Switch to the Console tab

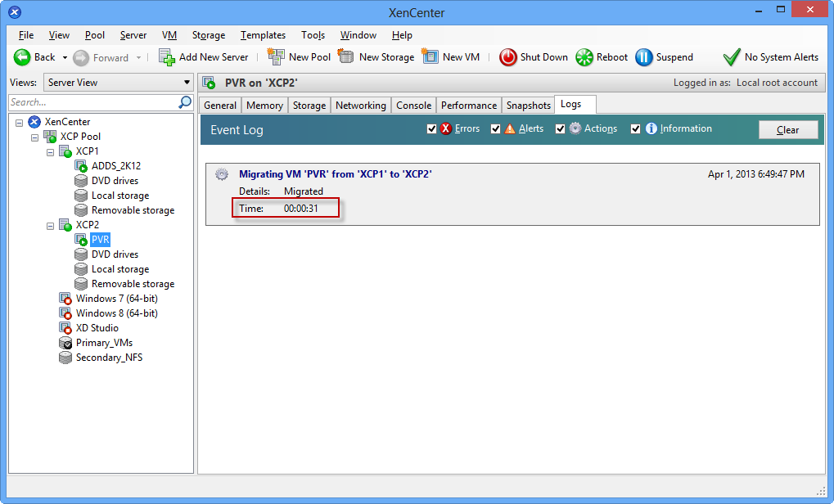[414, 106]
